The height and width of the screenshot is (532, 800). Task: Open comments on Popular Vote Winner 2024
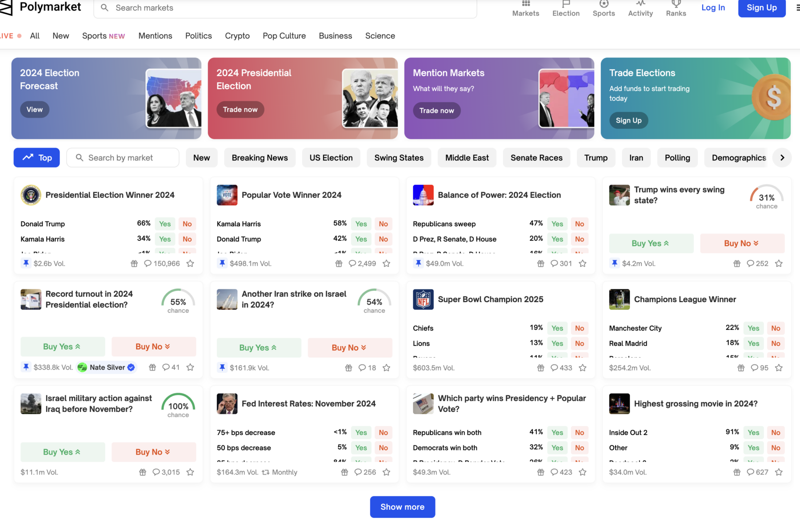coord(362,264)
